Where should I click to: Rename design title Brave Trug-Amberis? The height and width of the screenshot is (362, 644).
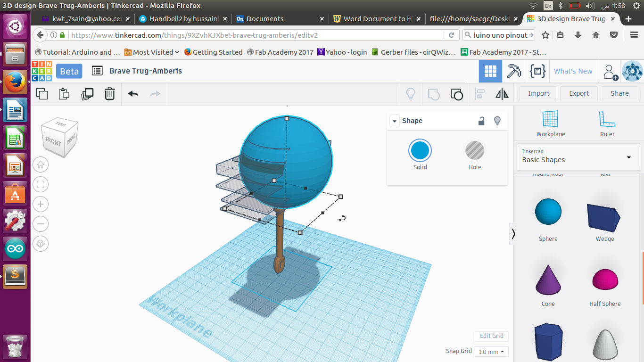[146, 71]
